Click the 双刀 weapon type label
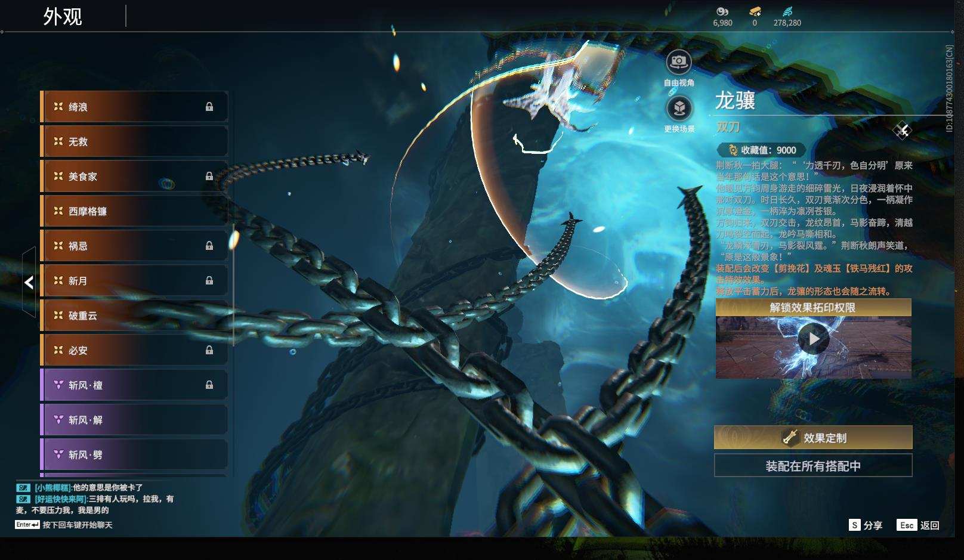This screenshot has width=964, height=560. (728, 127)
